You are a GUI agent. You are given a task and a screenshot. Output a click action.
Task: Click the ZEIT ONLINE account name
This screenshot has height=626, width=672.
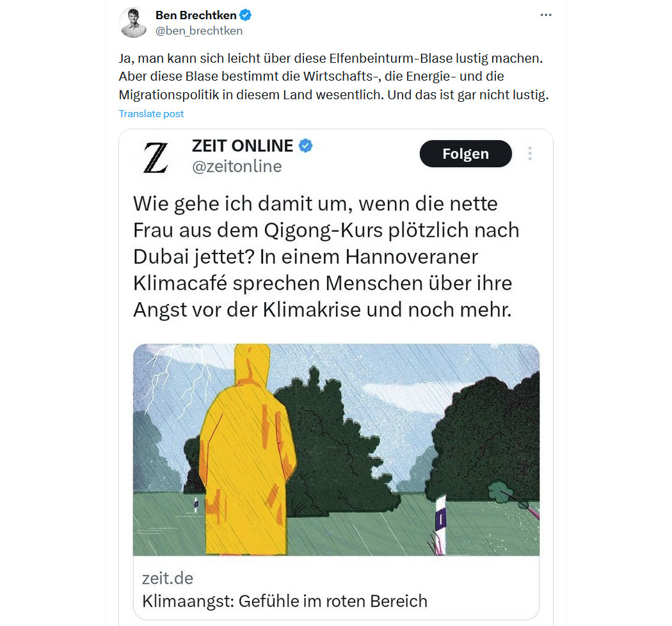(x=243, y=146)
